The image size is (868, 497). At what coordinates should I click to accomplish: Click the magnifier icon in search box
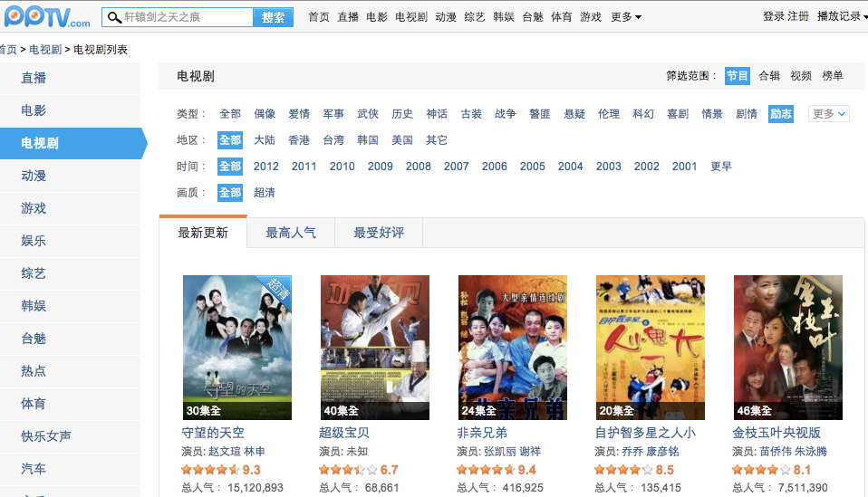[113, 17]
